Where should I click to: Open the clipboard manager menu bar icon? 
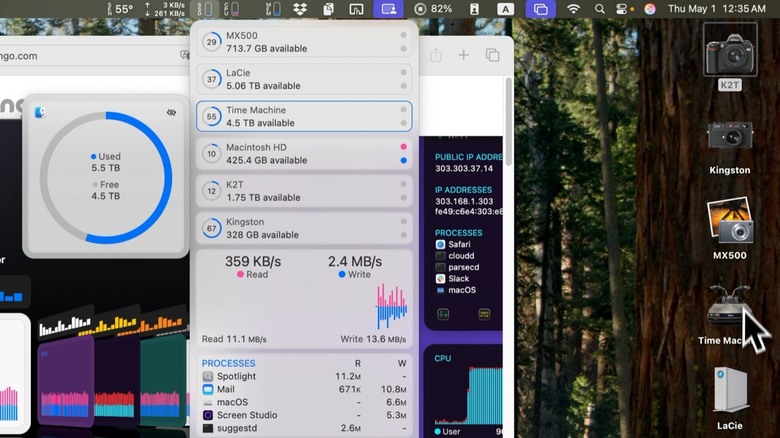pyautogui.click(x=328, y=9)
